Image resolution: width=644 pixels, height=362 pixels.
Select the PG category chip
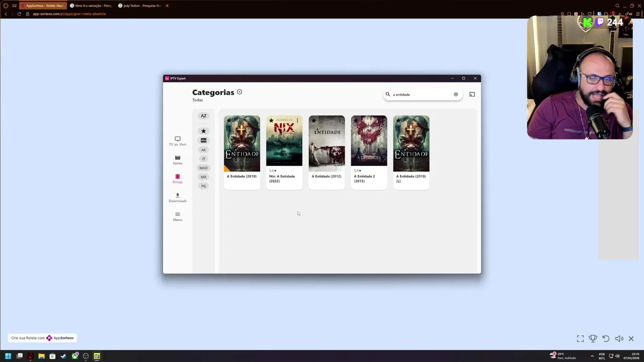204,186
